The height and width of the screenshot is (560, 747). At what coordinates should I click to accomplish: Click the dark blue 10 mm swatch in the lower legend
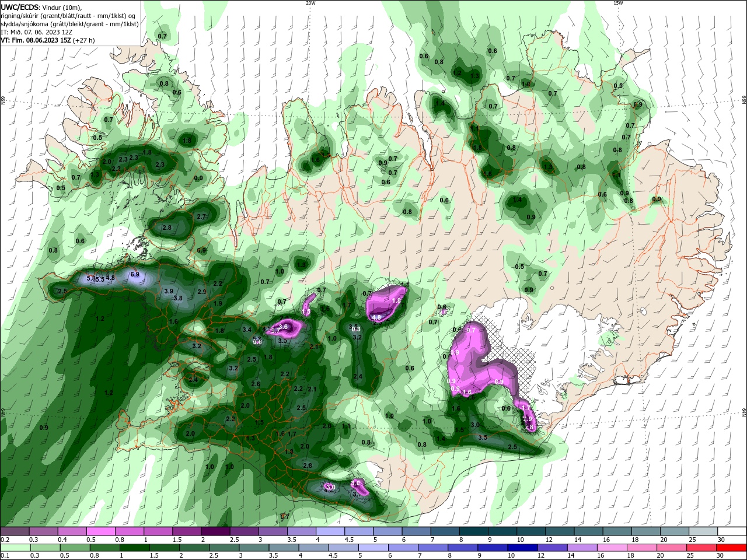pos(521,548)
